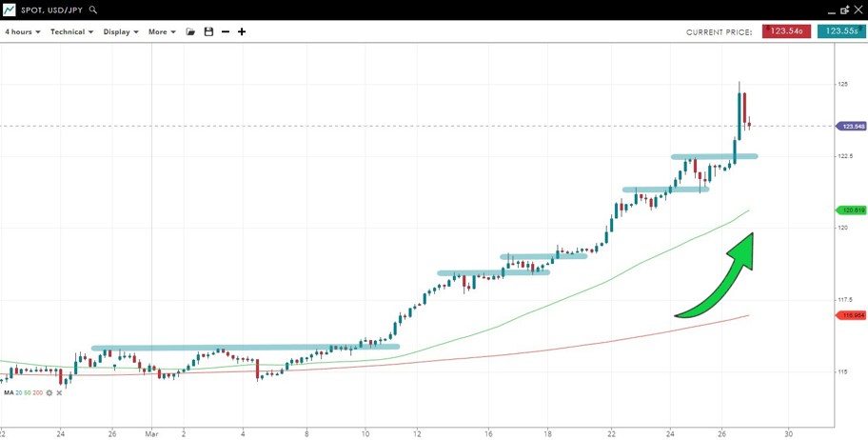
Task: Remove the MA indicator with the X
Action: [x=59, y=392]
